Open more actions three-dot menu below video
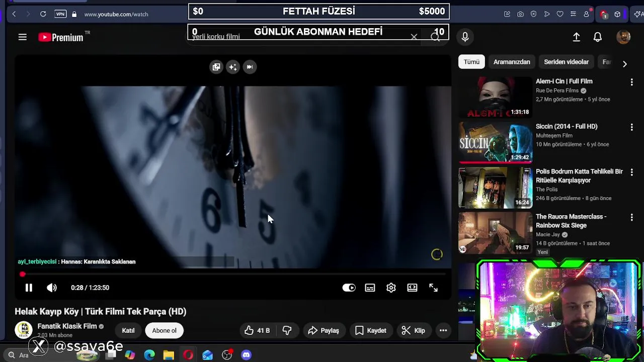This screenshot has height=362, width=644. click(443, 330)
